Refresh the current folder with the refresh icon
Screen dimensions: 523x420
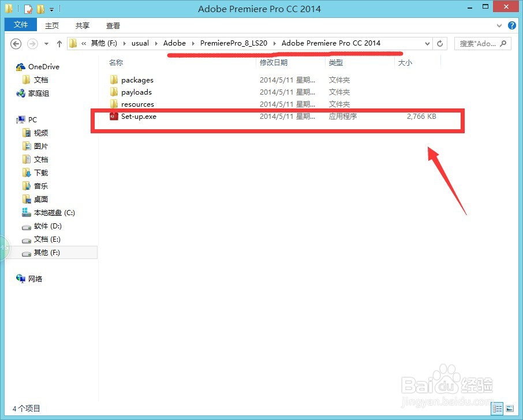[x=440, y=43]
